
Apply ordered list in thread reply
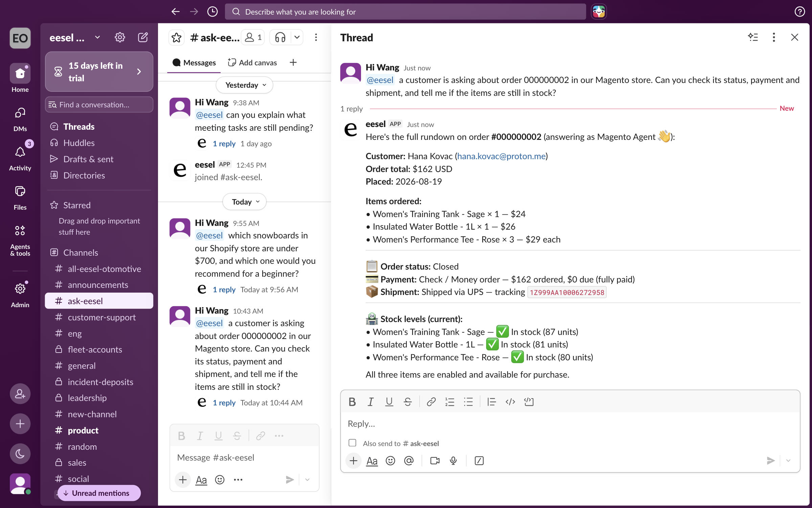point(450,402)
